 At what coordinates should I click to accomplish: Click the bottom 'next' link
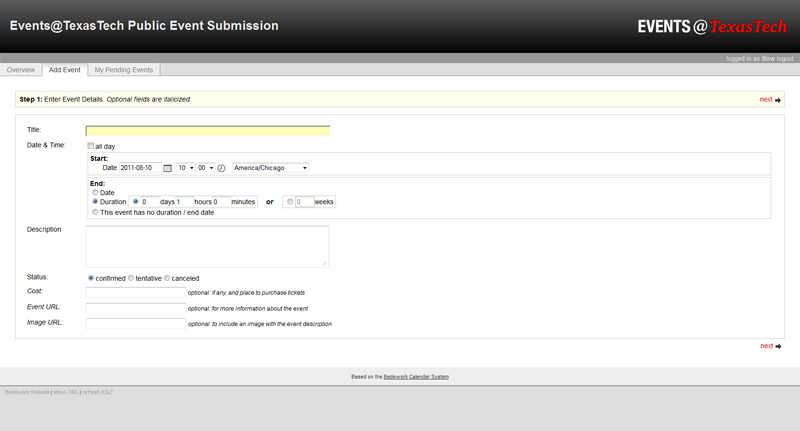point(766,346)
